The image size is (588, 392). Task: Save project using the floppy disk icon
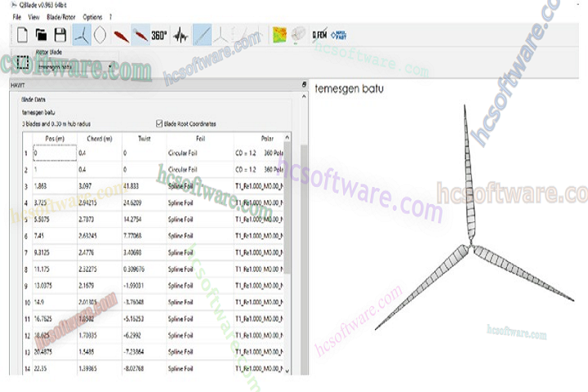click(60, 35)
